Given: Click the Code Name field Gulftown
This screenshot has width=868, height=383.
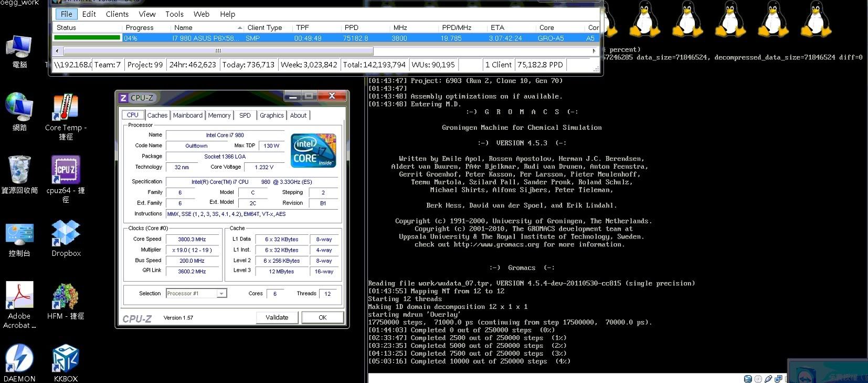Looking at the screenshot, I should pos(196,146).
